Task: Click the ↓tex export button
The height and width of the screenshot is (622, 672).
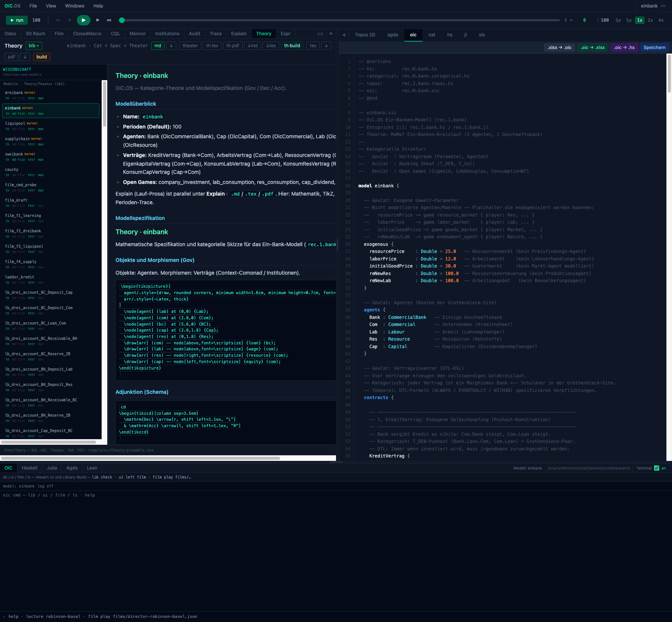Action: pos(271,46)
